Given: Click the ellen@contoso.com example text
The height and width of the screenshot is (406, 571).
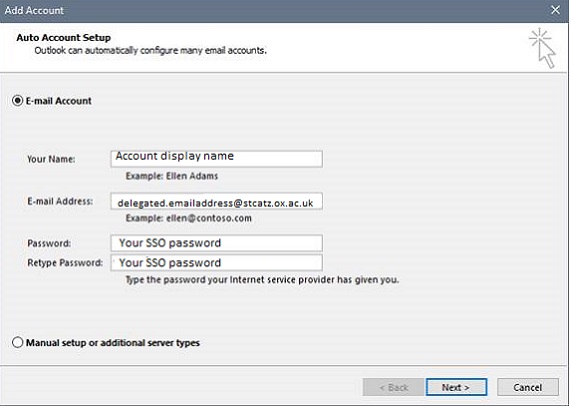Looking at the screenshot, I should coord(209,218).
